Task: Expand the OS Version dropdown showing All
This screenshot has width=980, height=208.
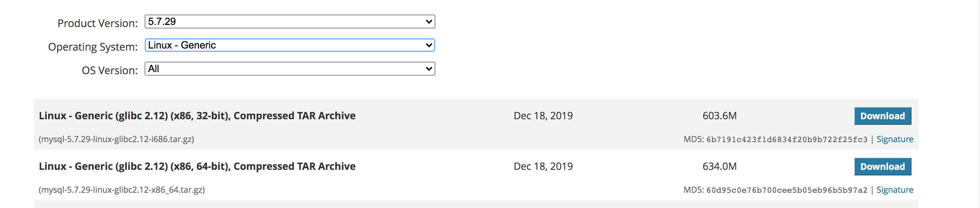Action: [290, 69]
